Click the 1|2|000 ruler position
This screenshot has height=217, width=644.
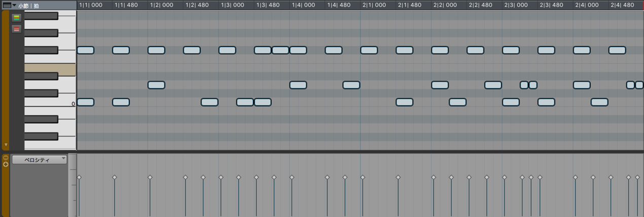click(162, 5)
